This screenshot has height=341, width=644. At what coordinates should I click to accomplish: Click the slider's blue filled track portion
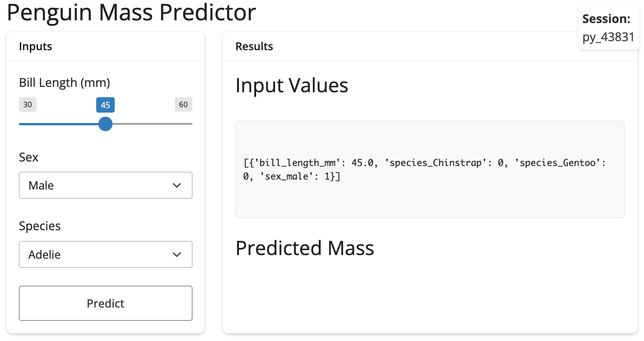click(59, 123)
